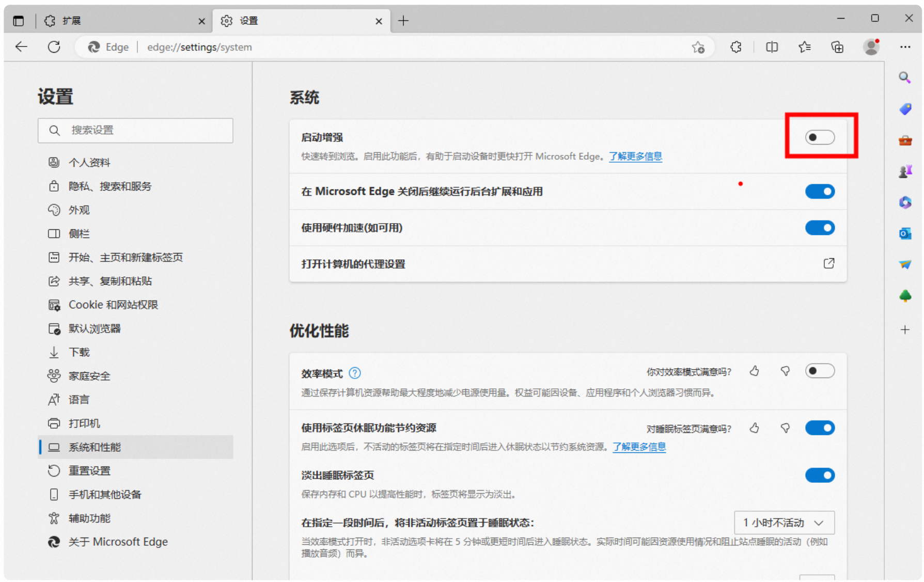Open the Collections icon
This screenshot has height=582, width=924.
pos(837,47)
